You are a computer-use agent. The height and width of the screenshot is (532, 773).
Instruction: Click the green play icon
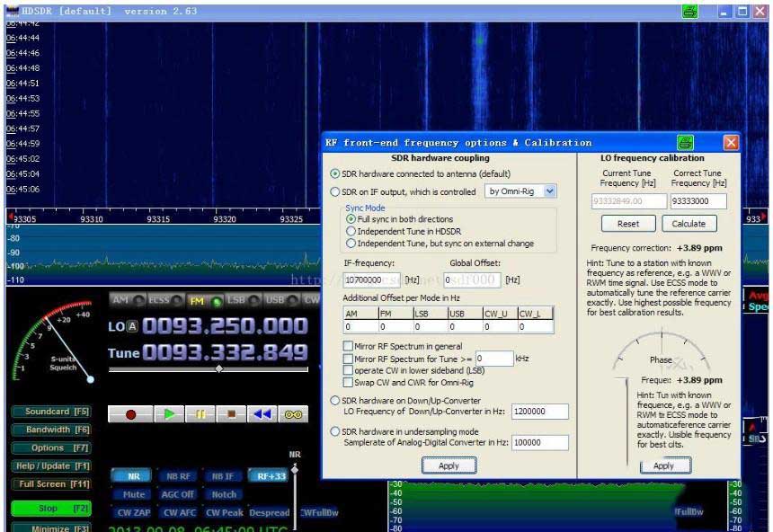[x=168, y=414]
